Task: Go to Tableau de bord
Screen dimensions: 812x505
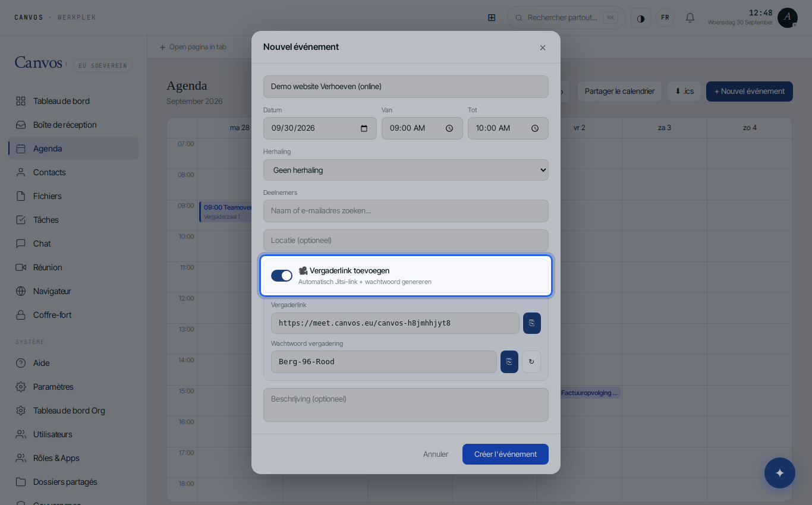Action: (x=74, y=101)
